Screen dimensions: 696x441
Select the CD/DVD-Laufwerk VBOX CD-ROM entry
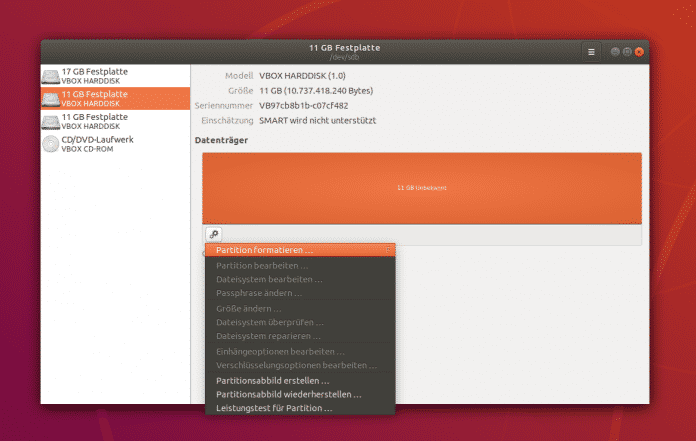pyautogui.click(x=97, y=144)
